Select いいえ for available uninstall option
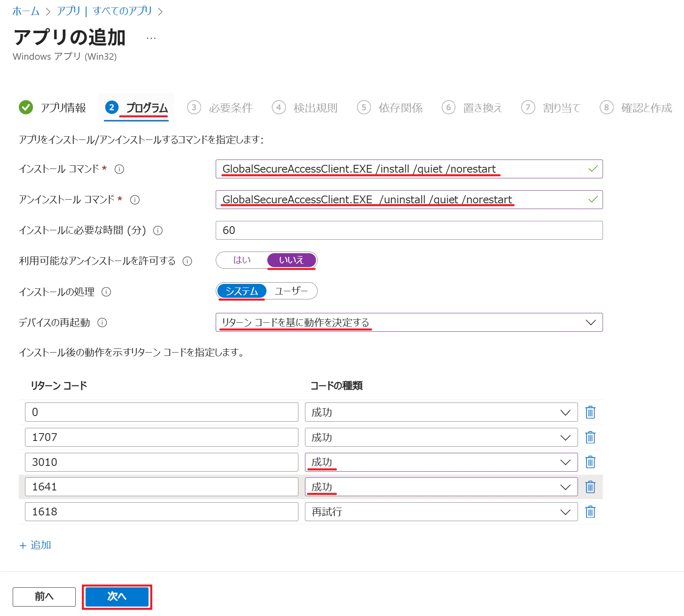This screenshot has height=616, width=684. [x=291, y=260]
